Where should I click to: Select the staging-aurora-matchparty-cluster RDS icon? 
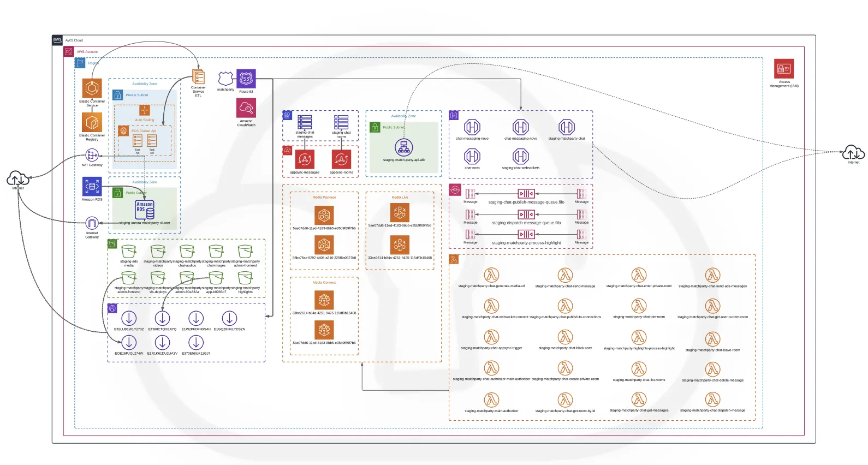pyautogui.click(x=145, y=210)
